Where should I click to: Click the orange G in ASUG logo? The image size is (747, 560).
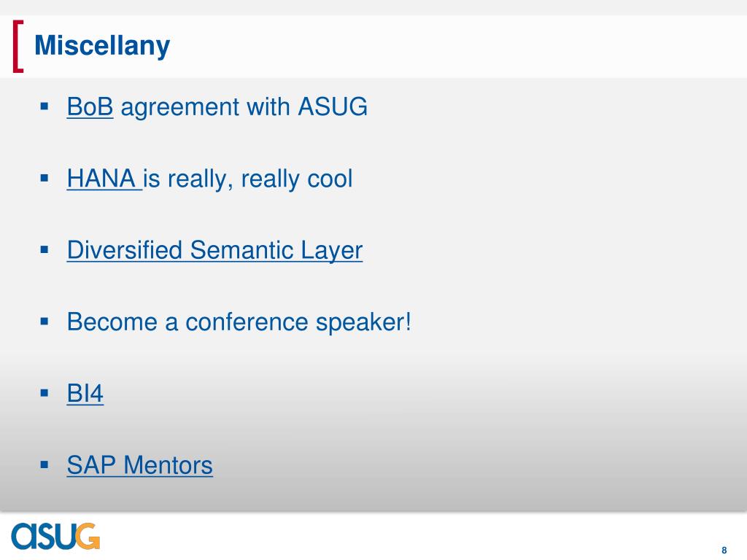[88, 536]
